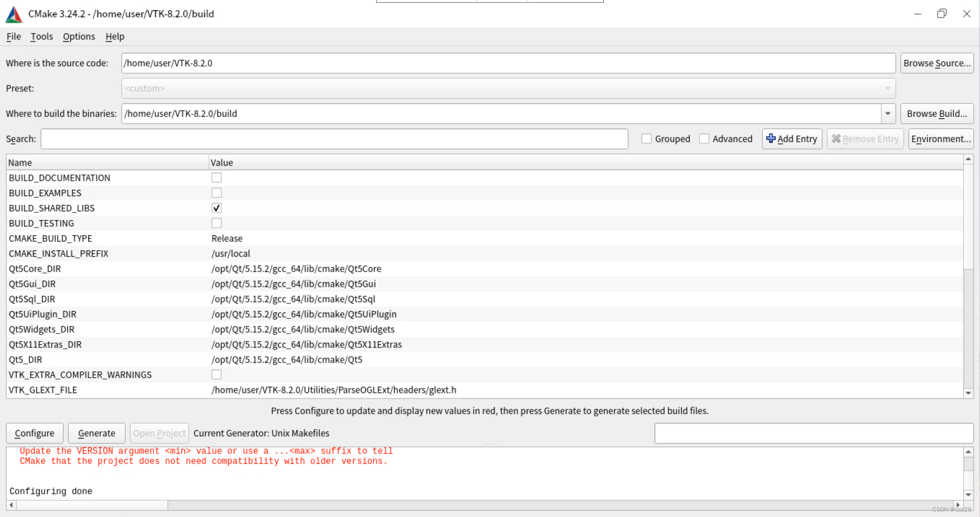Enable the Advanced checkbox
This screenshot has height=517, width=980.
[x=704, y=139]
